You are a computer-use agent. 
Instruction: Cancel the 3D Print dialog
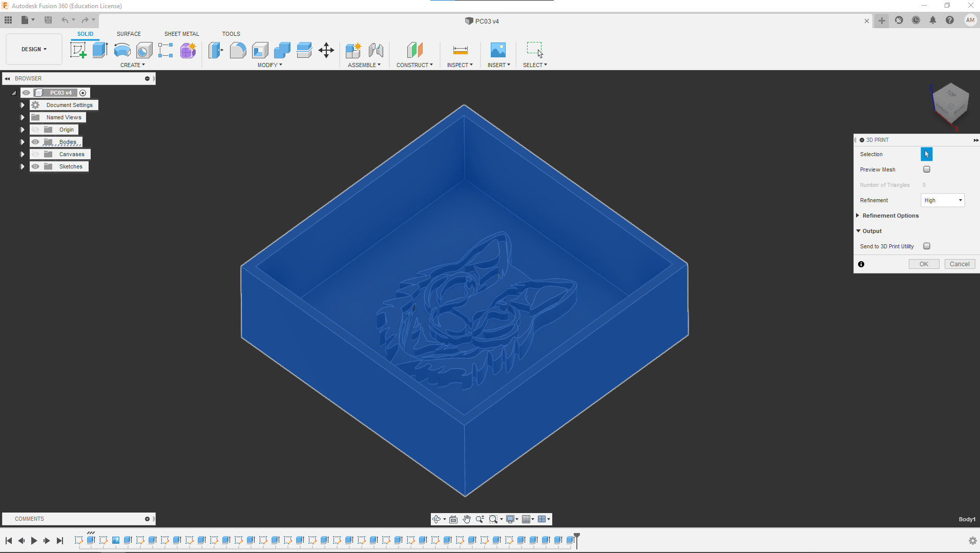click(960, 264)
